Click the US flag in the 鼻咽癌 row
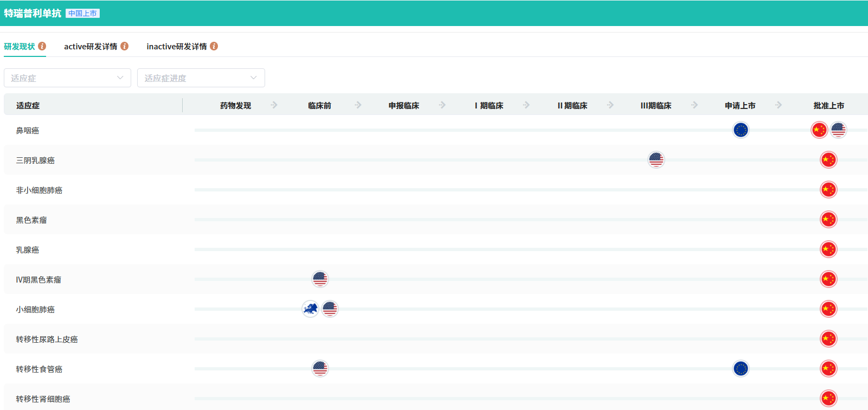Viewport: 868px width, 410px height. [x=838, y=130]
